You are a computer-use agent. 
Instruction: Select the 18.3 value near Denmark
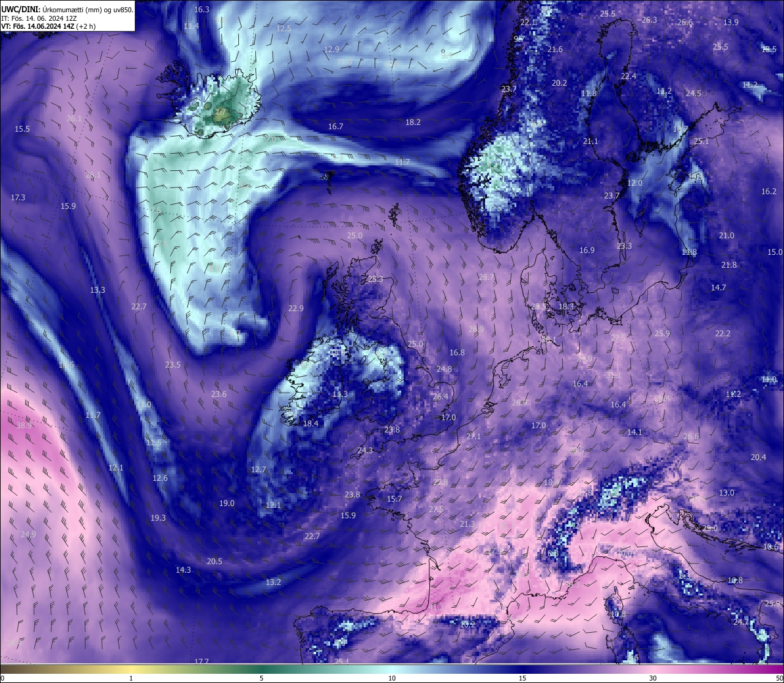click(567, 307)
